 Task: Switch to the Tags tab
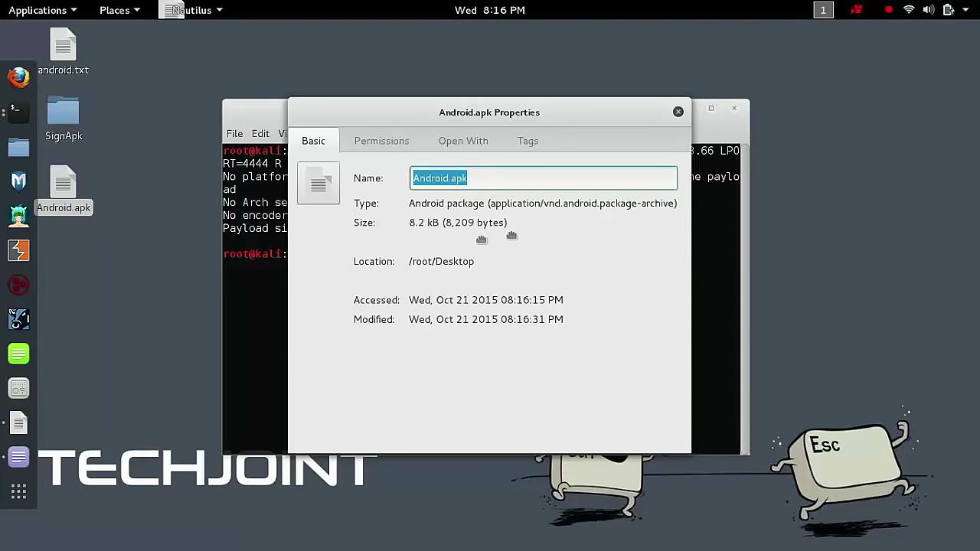click(528, 141)
